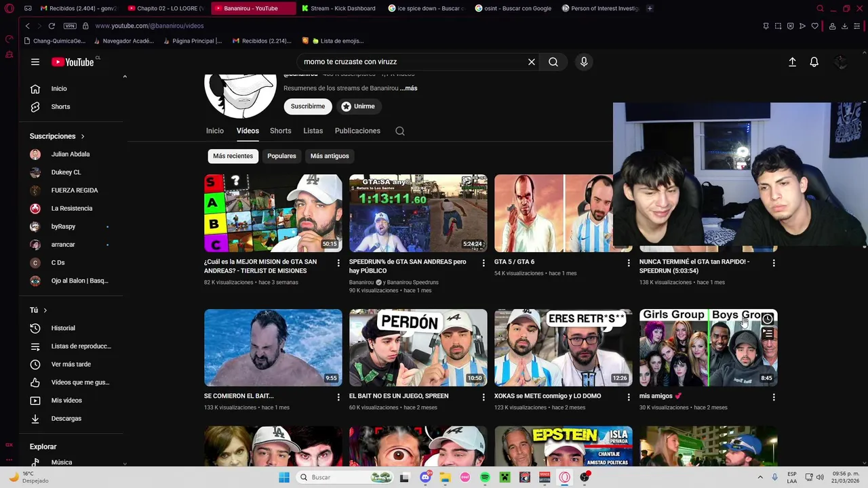Open Ver más tarde list
868x488 pixels.
click(x=71, y=364)
